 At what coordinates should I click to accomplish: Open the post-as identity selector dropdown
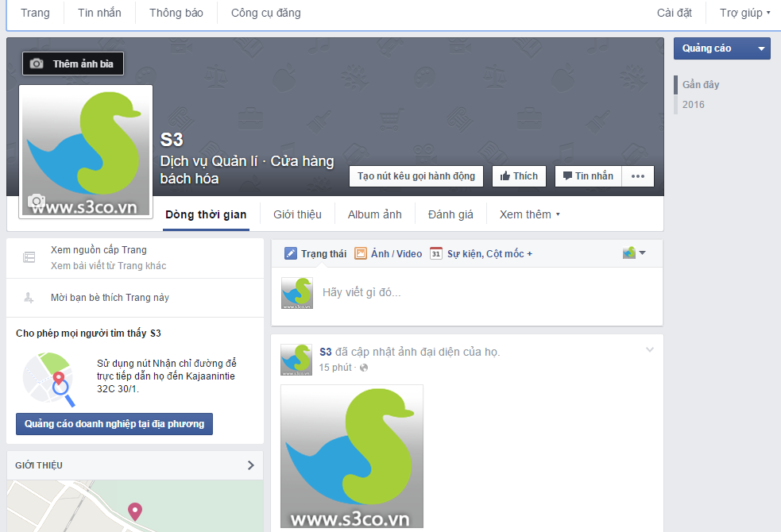(634, 253)
